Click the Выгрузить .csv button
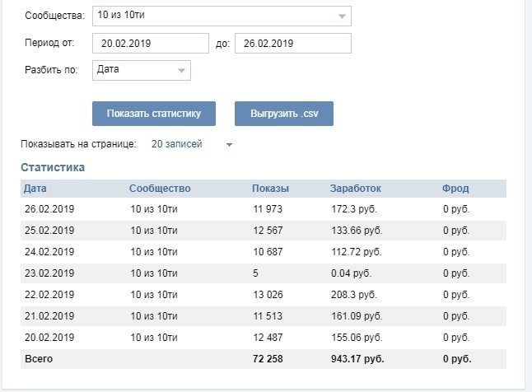This screenshot has height=392, width=532. 283,114
